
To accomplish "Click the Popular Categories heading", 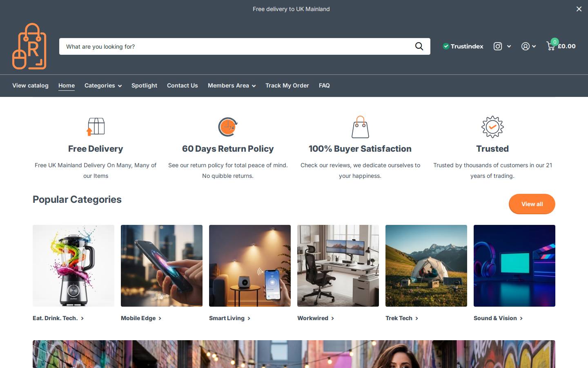I will (x=77, y=200).
